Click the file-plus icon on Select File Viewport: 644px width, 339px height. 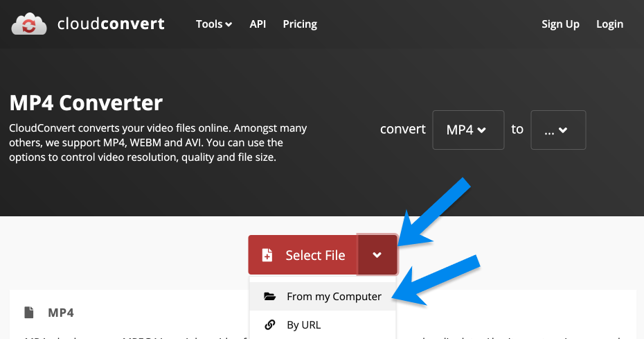267,255
